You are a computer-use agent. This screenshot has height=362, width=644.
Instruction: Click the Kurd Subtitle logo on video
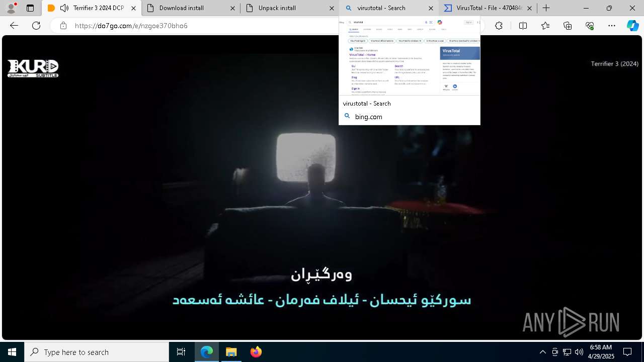(x=33, y=69)
